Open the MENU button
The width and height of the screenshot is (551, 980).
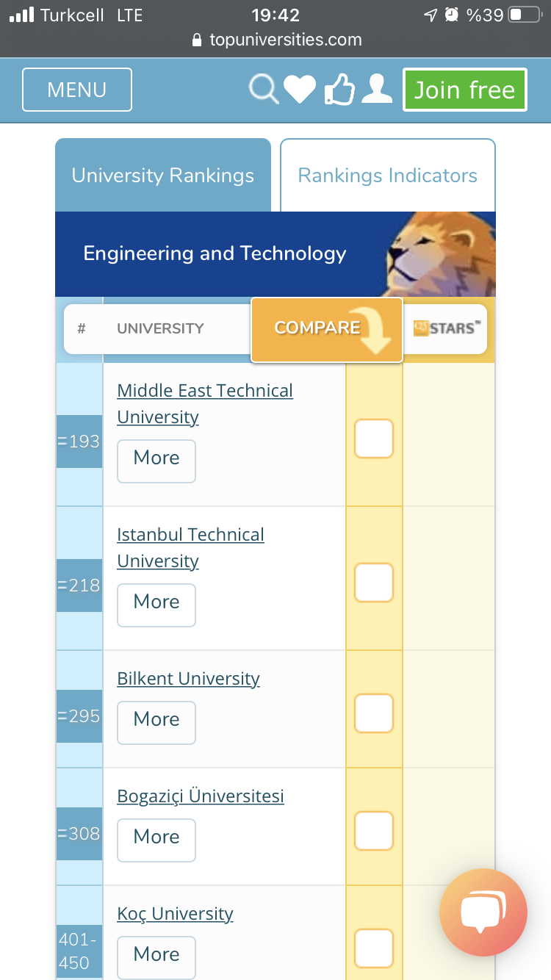pos(77,90)
